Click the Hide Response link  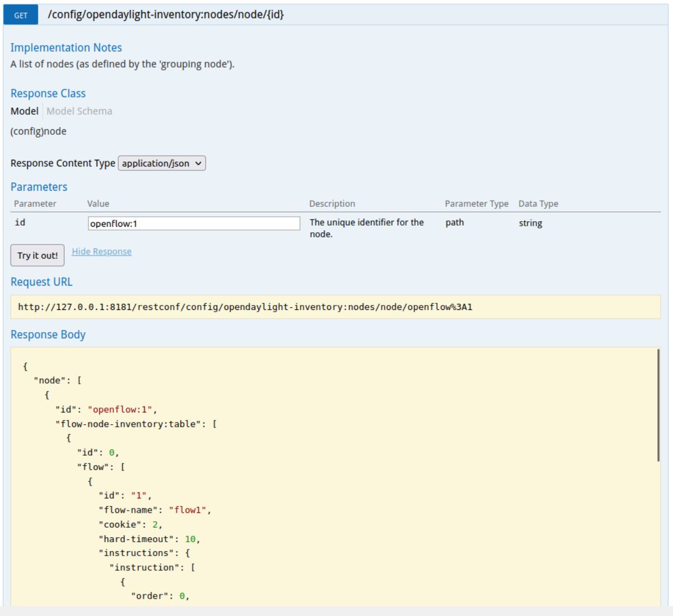pos(102,252)
